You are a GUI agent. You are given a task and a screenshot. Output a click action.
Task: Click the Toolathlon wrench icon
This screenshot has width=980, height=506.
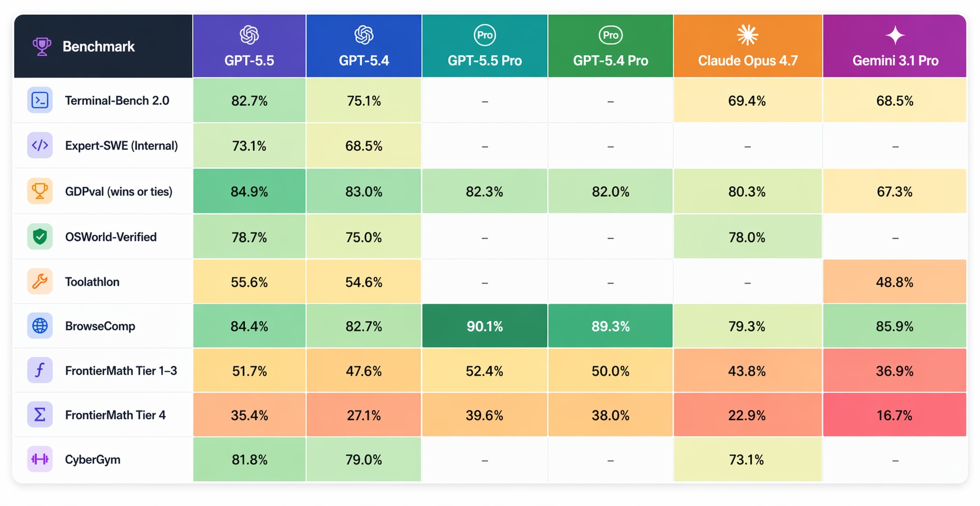point(40,281)
